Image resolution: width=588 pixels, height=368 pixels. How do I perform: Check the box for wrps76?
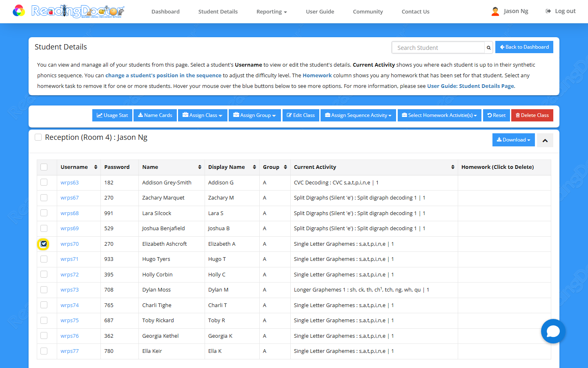coord(44,336)
